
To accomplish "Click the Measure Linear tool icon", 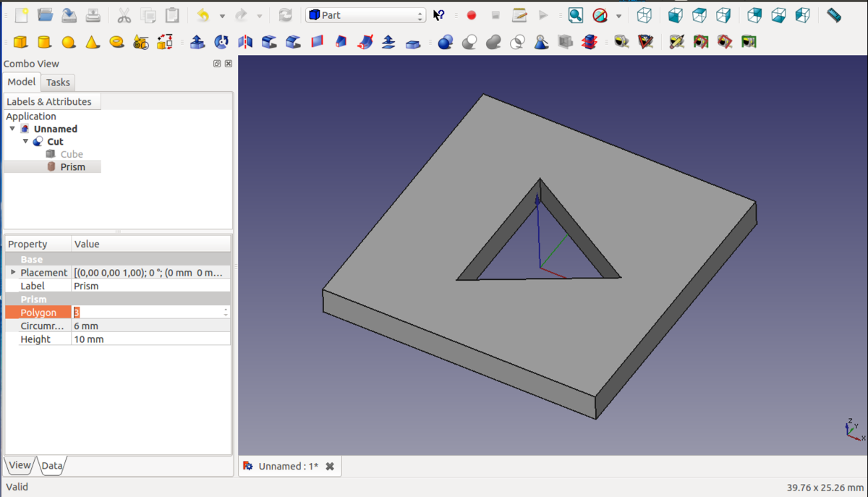I will tap(833, 14).
